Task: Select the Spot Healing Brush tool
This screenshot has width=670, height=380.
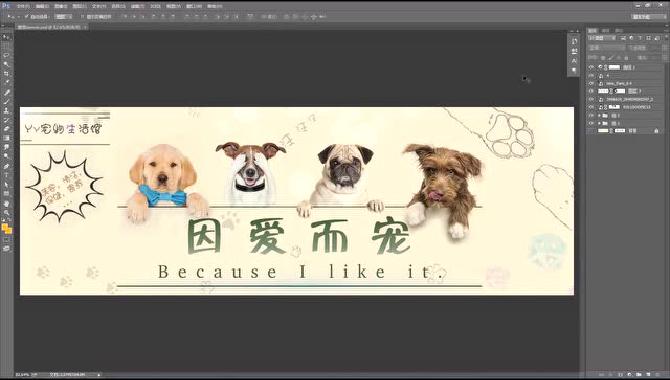Action: tap(6, 92)
